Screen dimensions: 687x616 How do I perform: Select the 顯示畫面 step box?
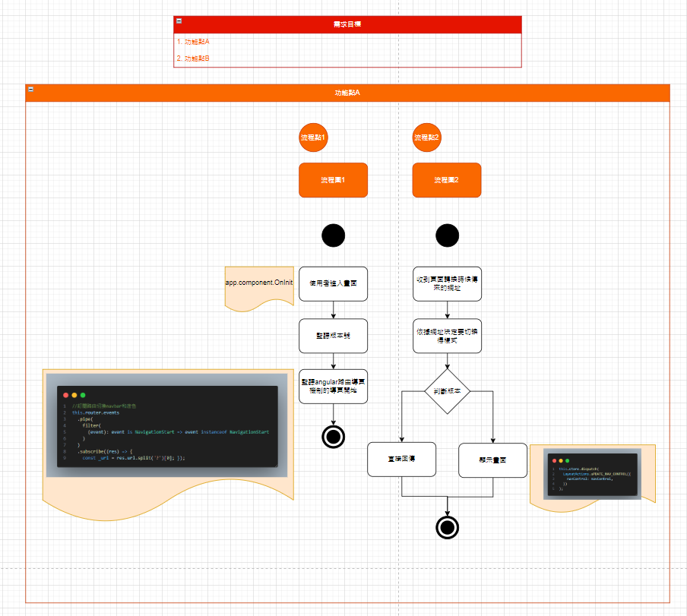click(492, 460)
